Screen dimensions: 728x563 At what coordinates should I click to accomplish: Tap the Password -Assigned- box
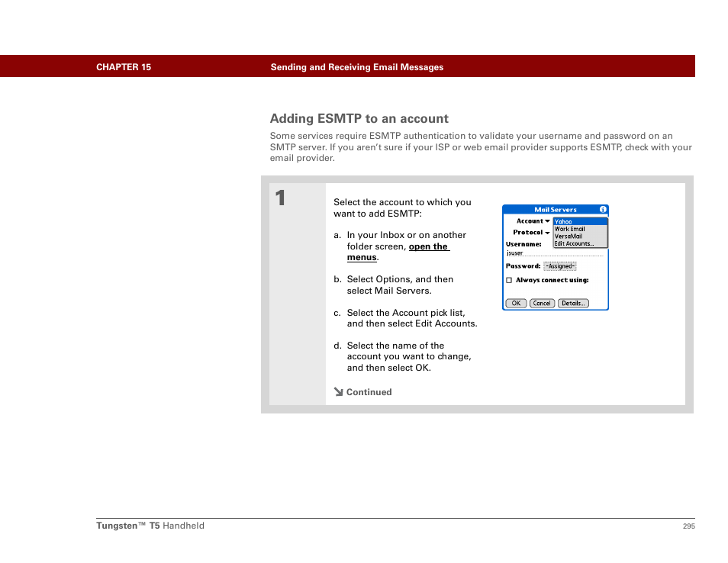(560, 266)
